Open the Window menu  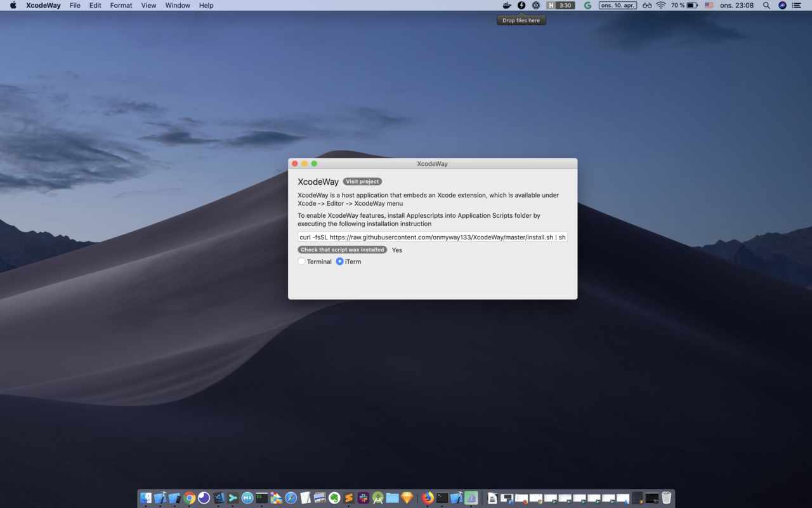point(178,5)
